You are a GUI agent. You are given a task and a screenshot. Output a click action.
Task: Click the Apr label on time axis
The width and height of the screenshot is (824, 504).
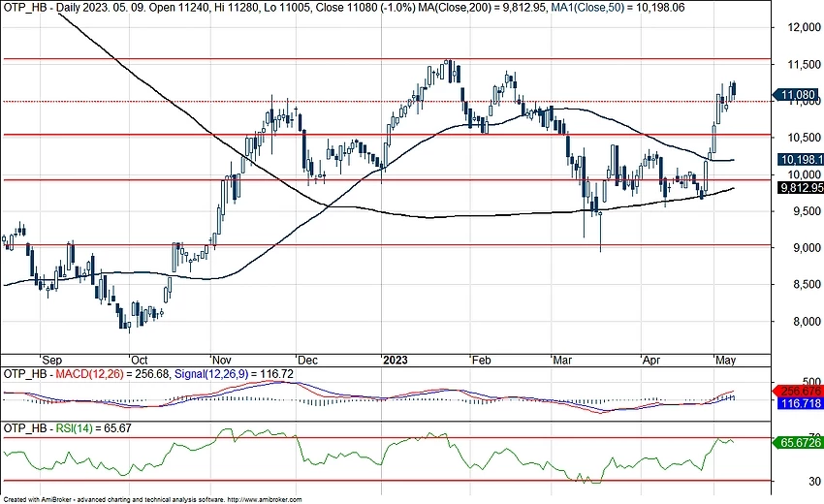pyautogui.click(x=651, y=360)
